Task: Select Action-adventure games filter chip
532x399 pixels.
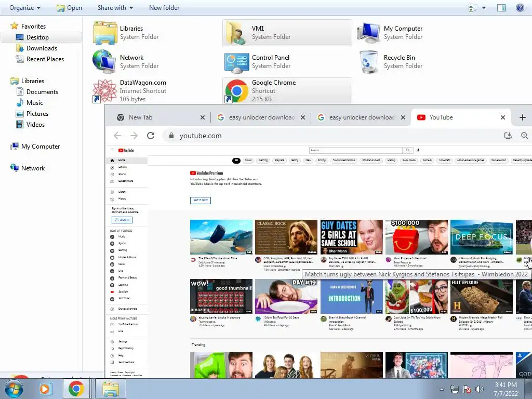Action: tap(471, 160)
